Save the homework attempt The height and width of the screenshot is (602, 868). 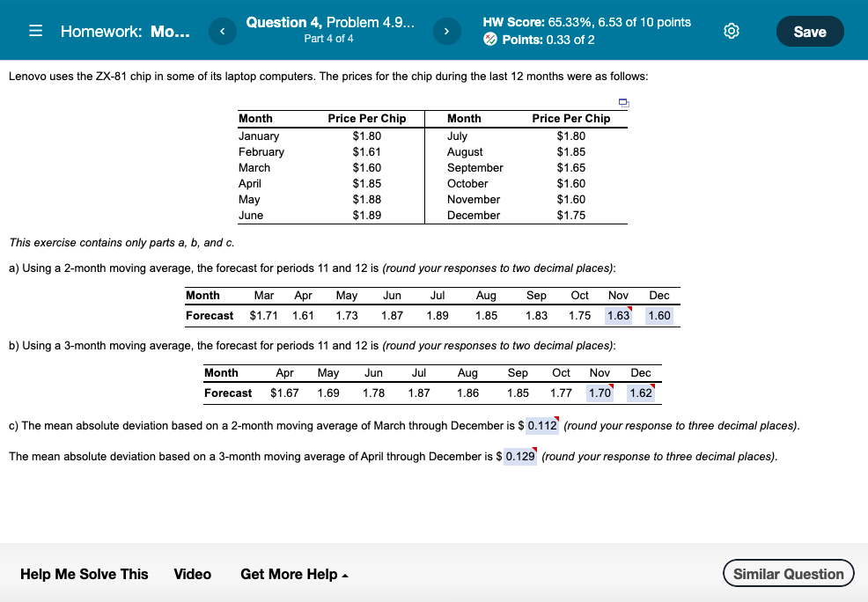click(809, 31)
